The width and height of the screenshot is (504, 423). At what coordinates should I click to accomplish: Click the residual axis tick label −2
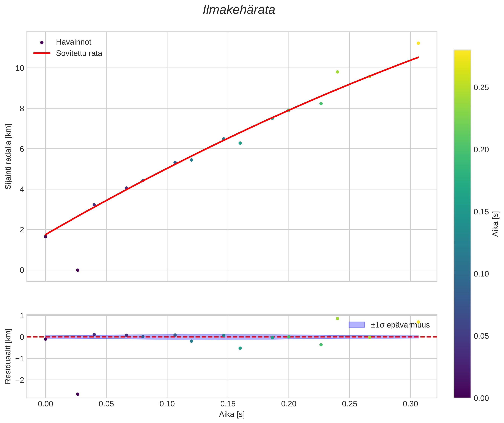[x=19, y=380]
